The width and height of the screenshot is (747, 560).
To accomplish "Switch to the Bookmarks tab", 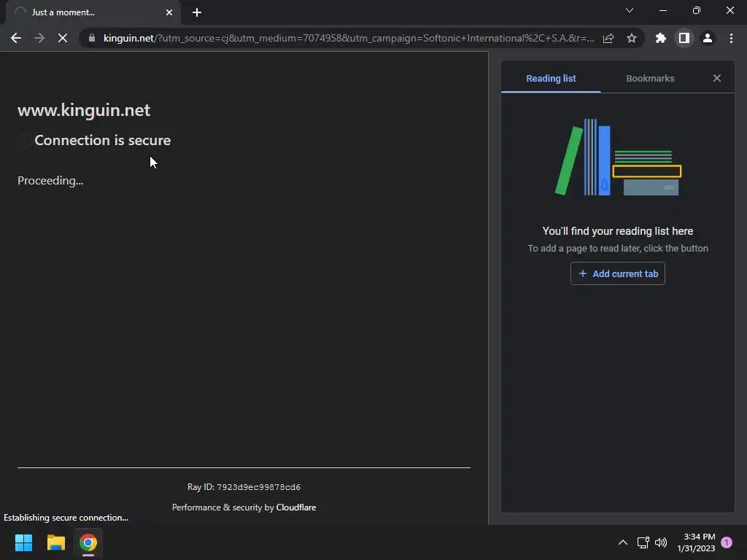I will [650, 79].
